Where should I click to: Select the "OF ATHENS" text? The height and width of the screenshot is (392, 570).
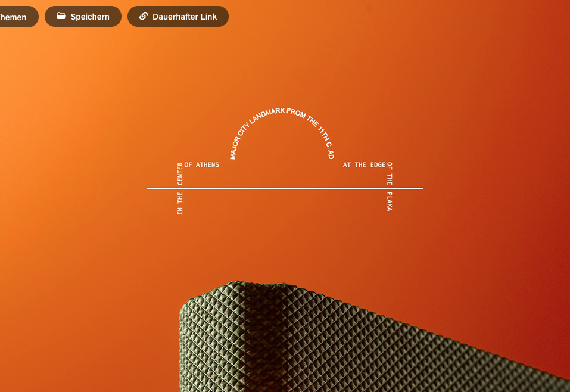tap(202, 165)
